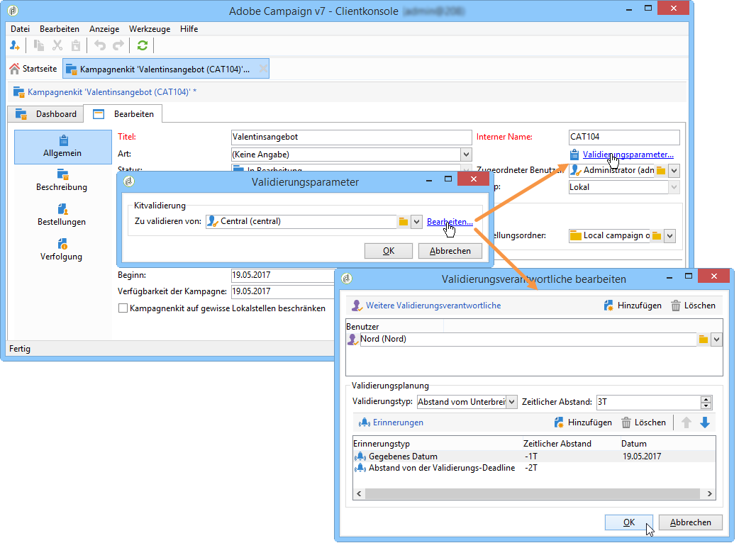
Task: Click Hinzufügen for Weitere Validierungsverantwortliche
Action: pyautogui.click(x=633, y=306)
